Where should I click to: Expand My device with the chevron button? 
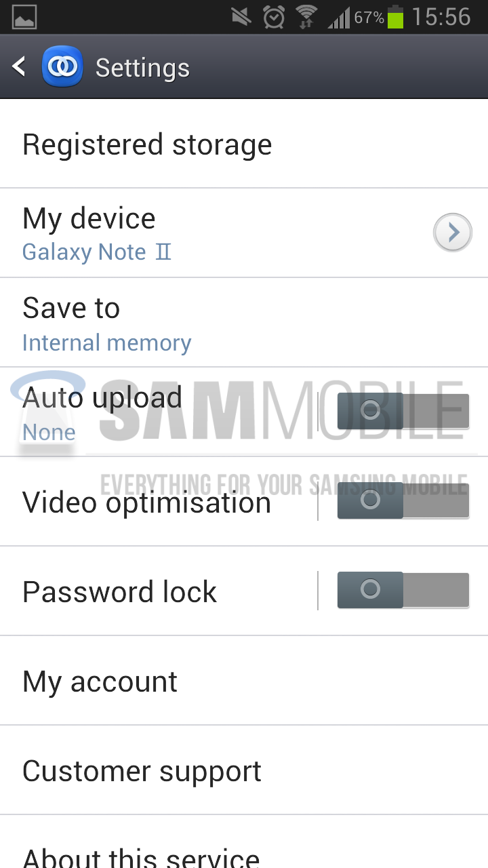point(453,233)
